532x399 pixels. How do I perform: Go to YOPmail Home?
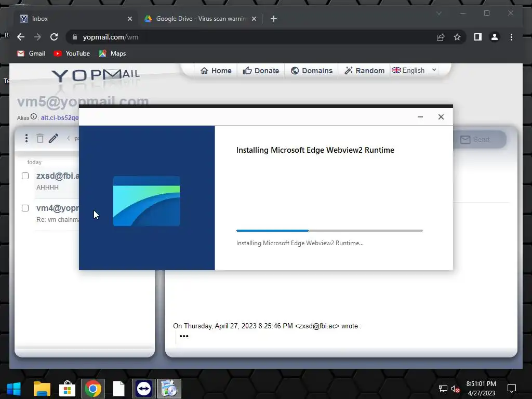point(216,71)
